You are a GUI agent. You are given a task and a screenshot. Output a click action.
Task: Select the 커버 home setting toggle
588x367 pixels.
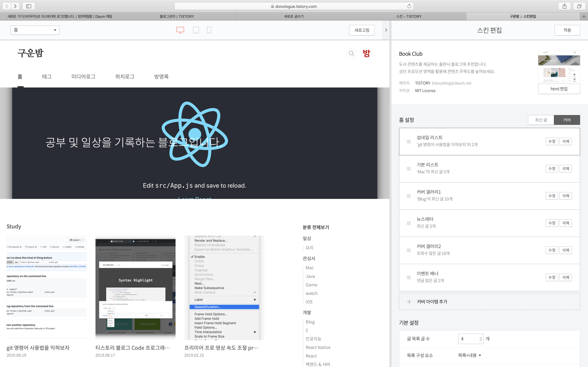click(x=567, y=120)
